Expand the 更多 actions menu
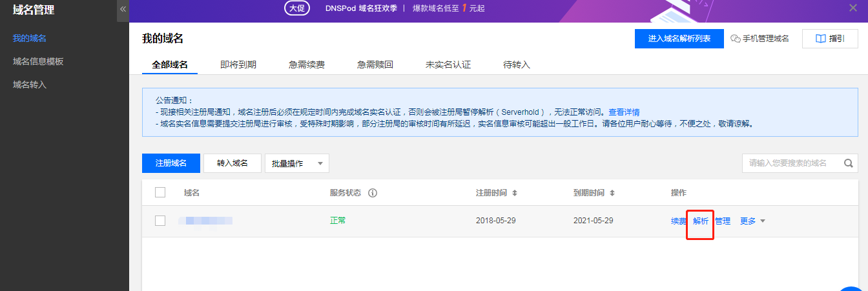This screenshot has width=868, height=291. [x=752, y=221]
